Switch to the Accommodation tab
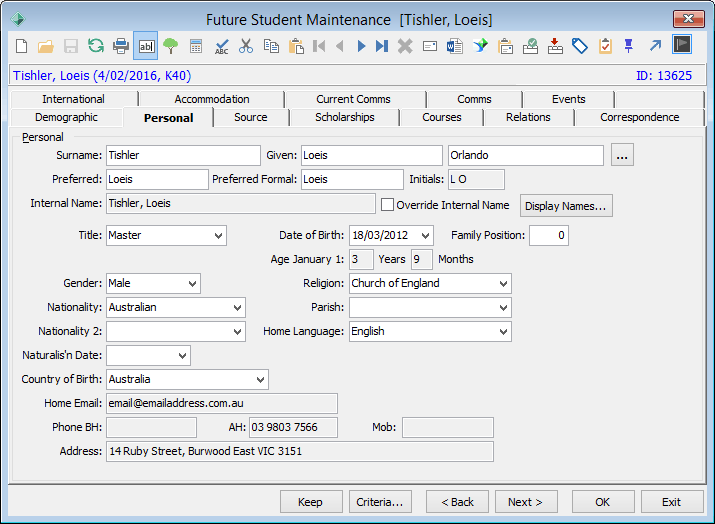This screenshot has width=715, height=524. pyautogui.click(x=212, y=99)
